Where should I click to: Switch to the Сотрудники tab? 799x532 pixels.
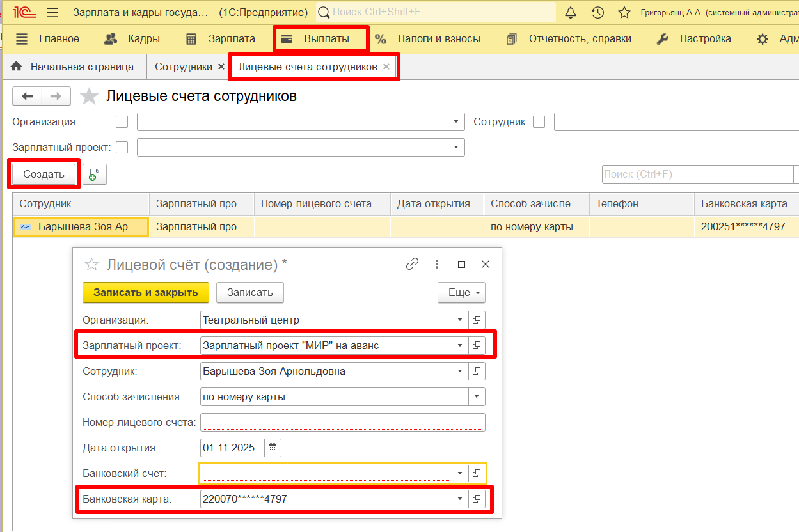tap(183, 66)
